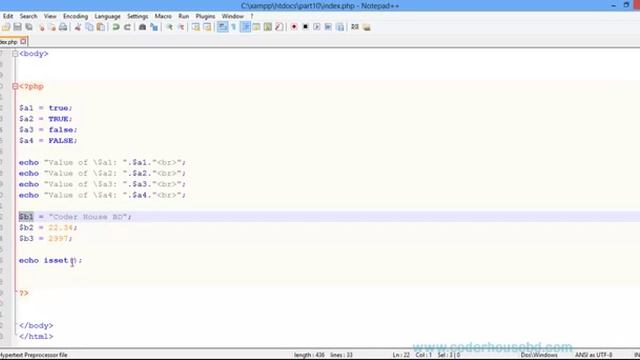Click "length : 436" in status bar

pos(309,355)
